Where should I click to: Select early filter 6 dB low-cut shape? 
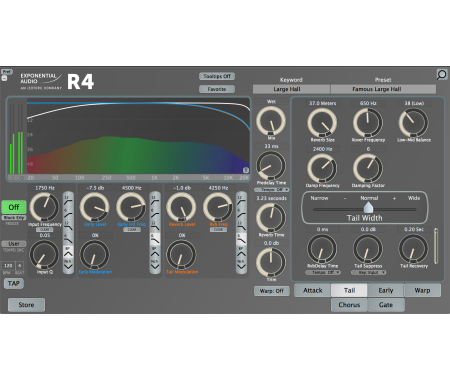pos(155,213)
